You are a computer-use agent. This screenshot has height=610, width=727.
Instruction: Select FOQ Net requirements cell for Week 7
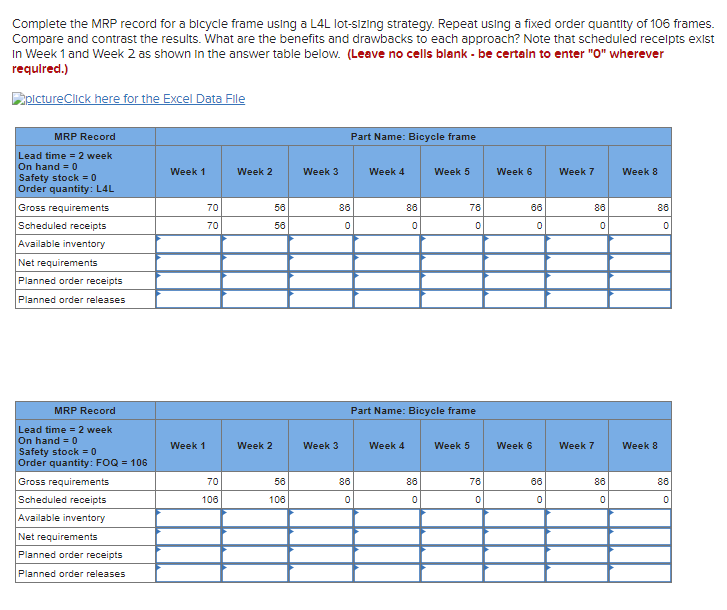click(577, 536)
